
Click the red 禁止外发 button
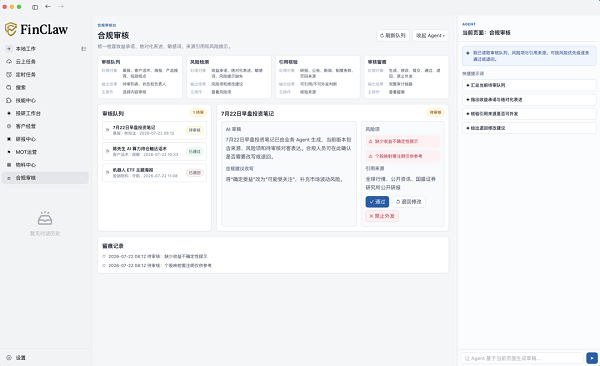(x=382, y=216)
